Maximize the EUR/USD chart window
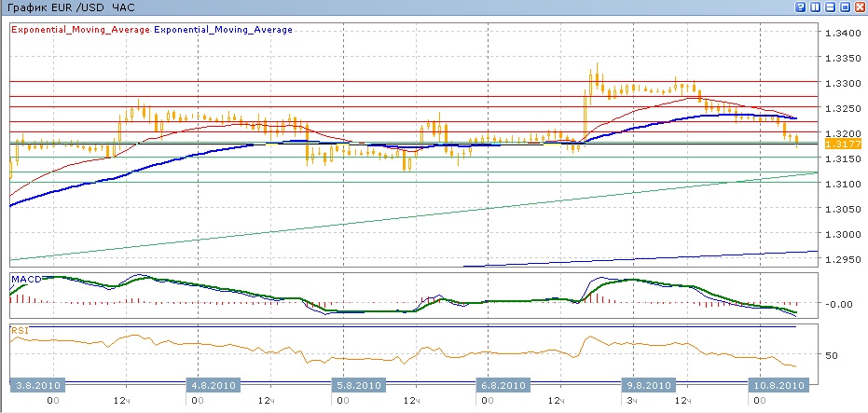Screen dimensions: 868x413 (x=846, y=7)
